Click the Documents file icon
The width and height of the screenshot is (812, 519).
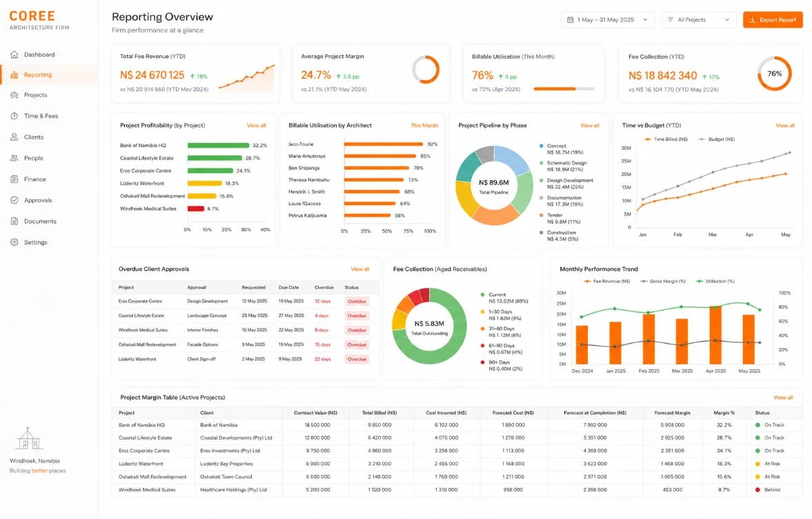[x=14, y=221]
